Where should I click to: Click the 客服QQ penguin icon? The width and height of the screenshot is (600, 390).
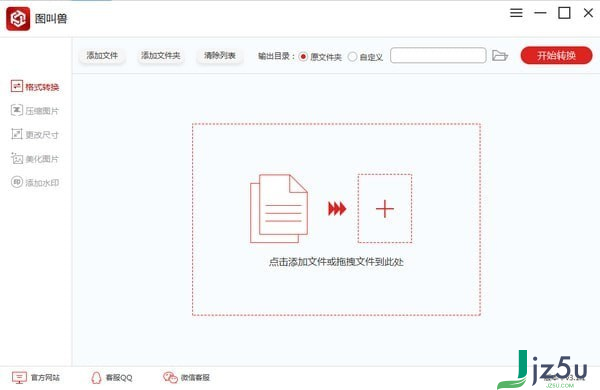click(96, 378)
